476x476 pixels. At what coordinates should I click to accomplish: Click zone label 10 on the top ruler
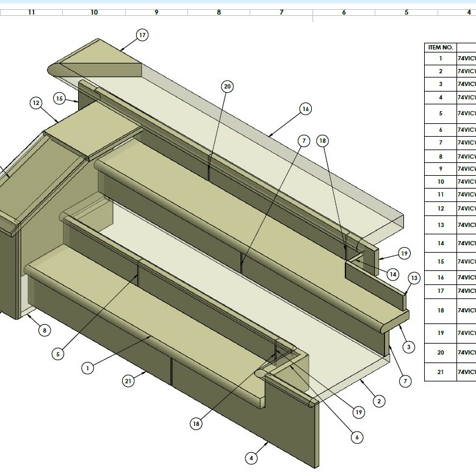pyautogui.click(x=94, y=12)
